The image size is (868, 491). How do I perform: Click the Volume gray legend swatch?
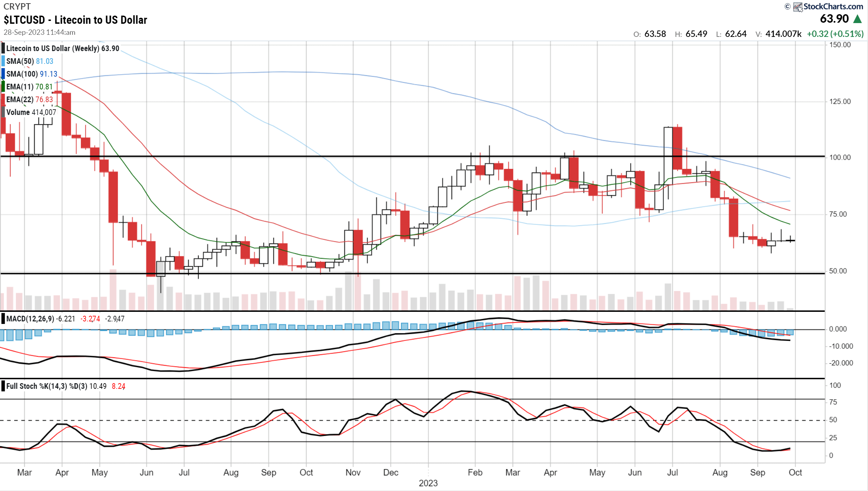(3, 112)
